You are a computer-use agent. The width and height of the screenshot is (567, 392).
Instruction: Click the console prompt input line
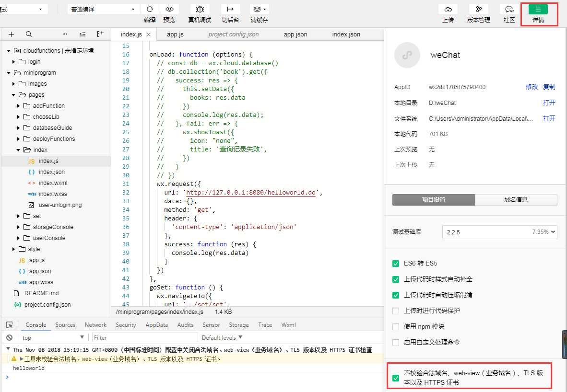tap(195, 377)
